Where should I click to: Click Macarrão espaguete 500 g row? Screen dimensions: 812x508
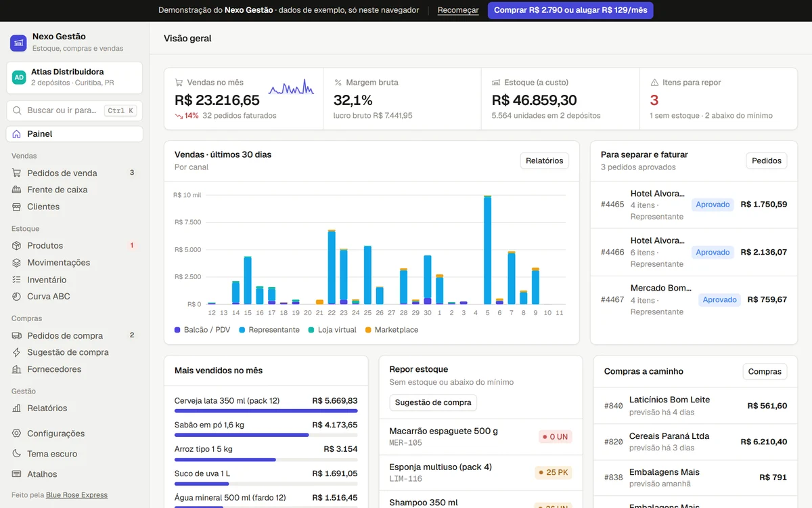[480, 437]
